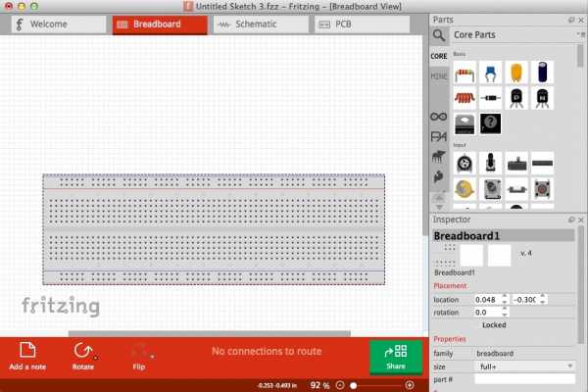
Task: Select the resistor part in Core Parts
Action: point(465,72)
